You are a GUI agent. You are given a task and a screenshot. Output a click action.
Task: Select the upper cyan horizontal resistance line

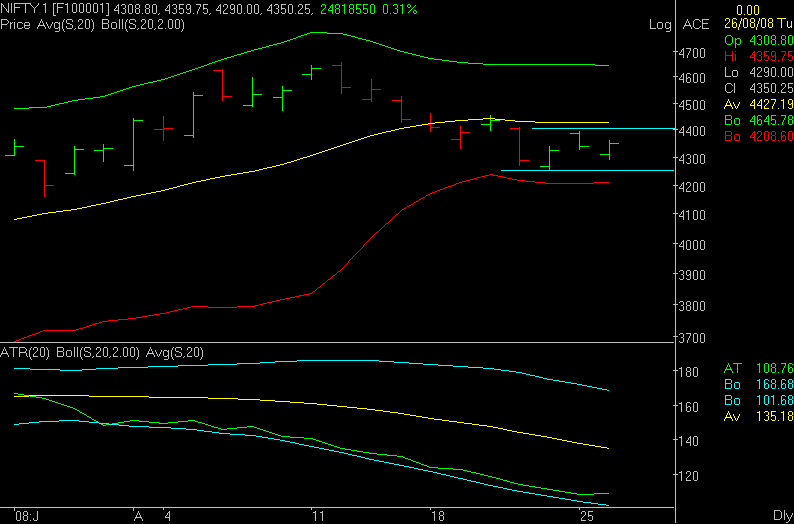[603, 129]
